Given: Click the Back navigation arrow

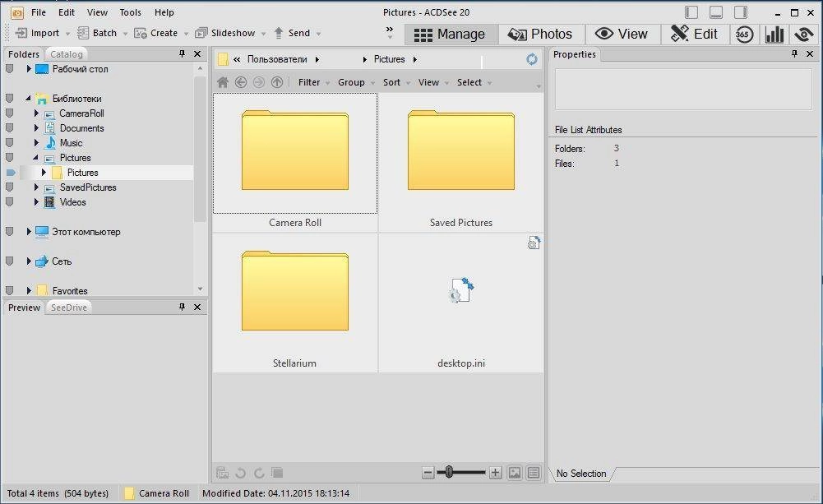Looking at the screenshot, I should click(x=241, y=82).
